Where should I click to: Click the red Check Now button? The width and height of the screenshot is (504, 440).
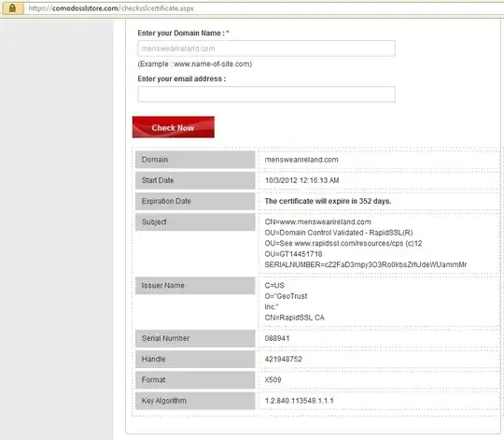click(174, 127)
